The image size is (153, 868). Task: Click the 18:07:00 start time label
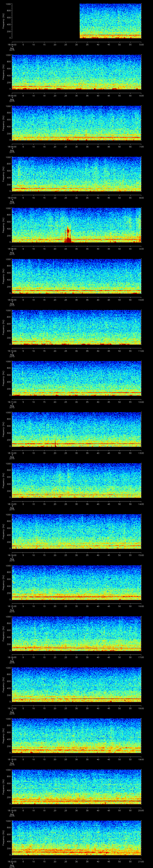click(x=12, y=198)
